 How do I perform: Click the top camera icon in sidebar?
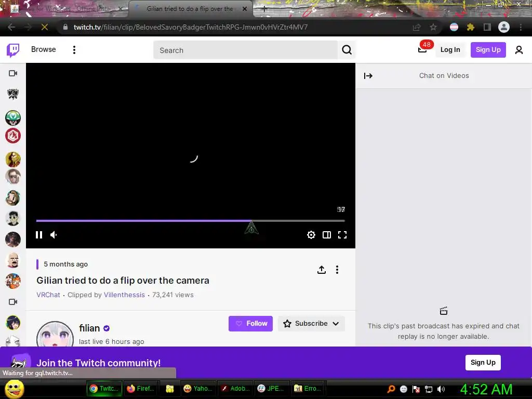[x=13, y=73]
